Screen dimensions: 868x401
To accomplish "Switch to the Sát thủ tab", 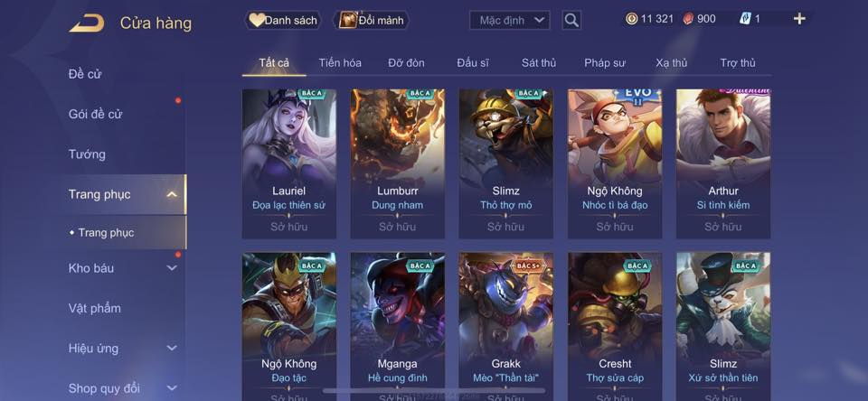I will pos(538,63).
